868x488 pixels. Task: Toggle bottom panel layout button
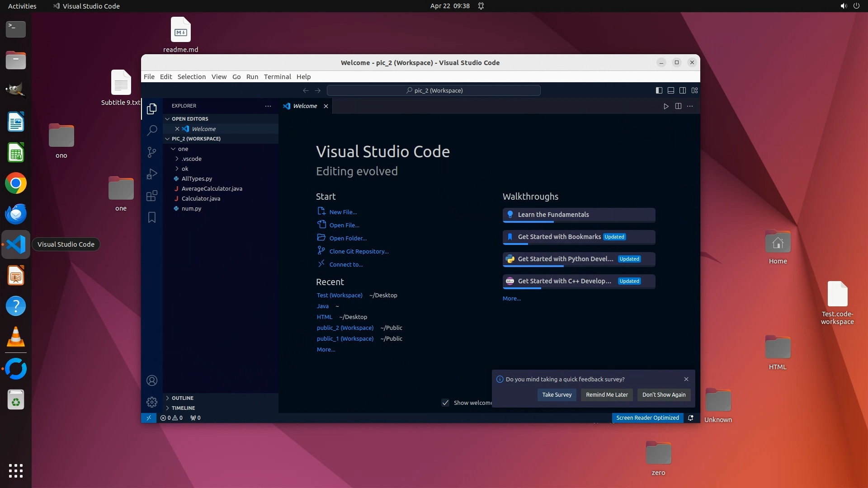click(671, 90)
